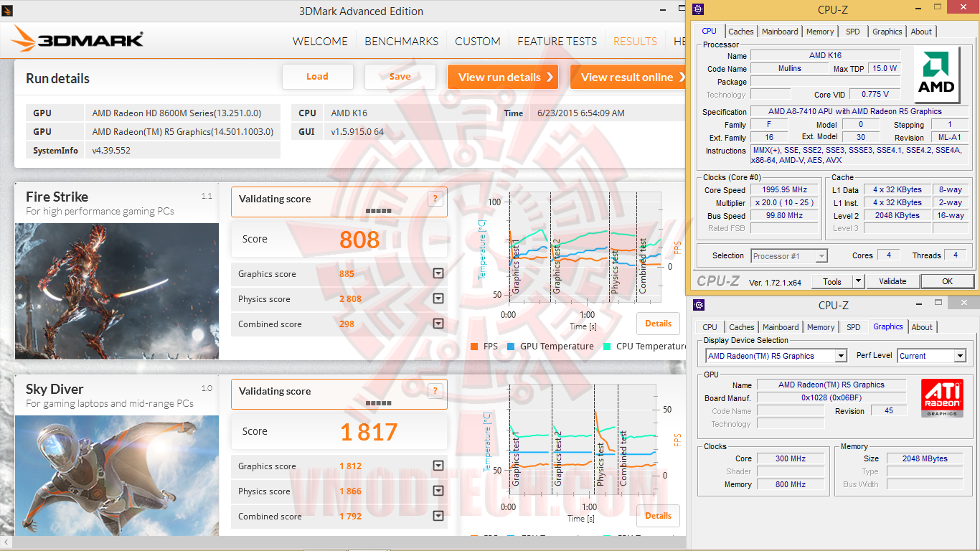Select the RESULTS tab
Image resolution: width=980 pixels, height=551 pixels.
(635, 42)
